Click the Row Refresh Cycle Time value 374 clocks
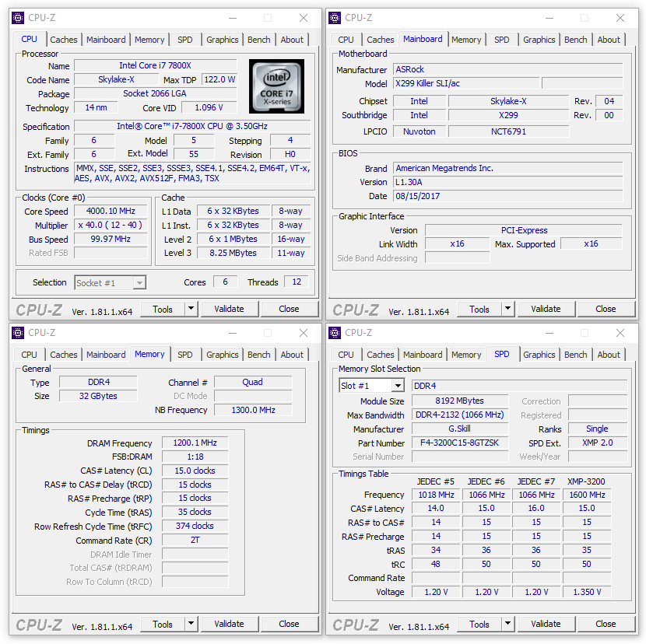646x644 pixels. [x=195, y=526]
